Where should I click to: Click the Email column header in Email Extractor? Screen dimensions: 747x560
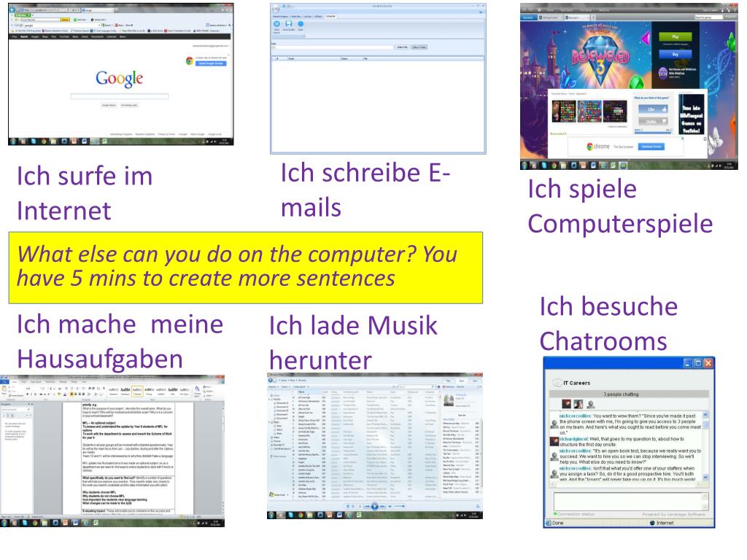pos(312,58)
